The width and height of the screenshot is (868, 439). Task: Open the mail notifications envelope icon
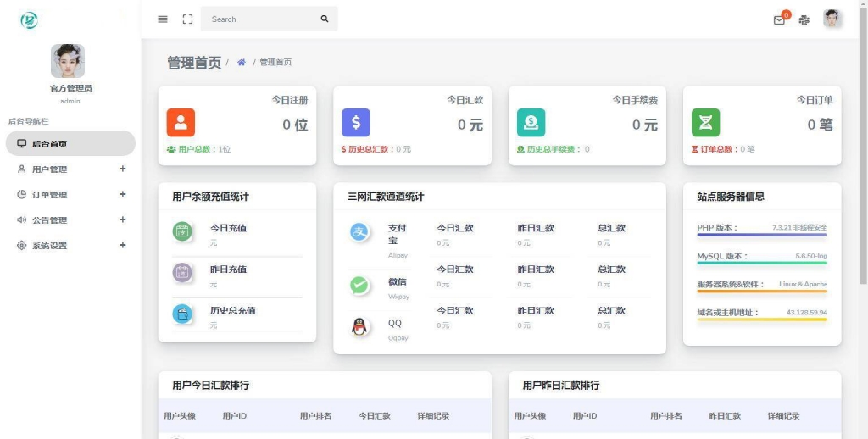click(x=779, y=20)
